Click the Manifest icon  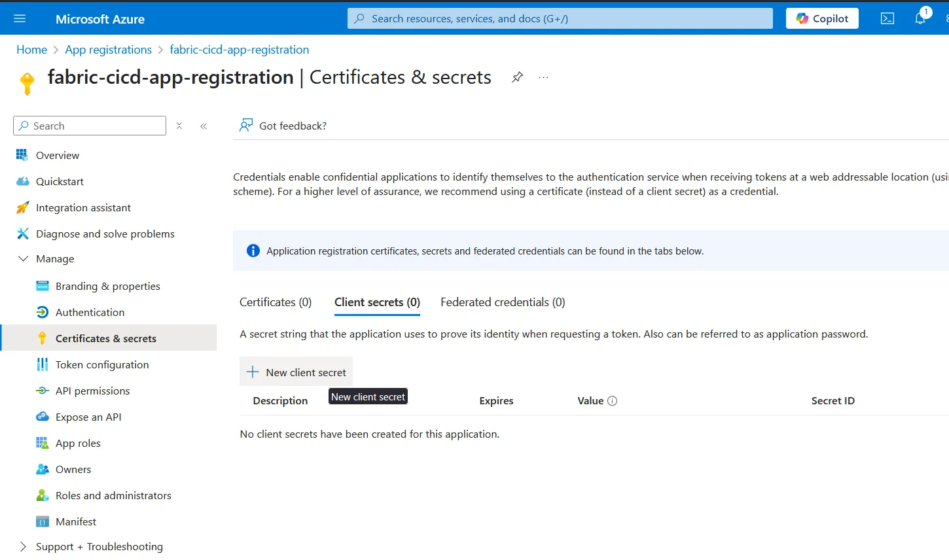[43, 521]
